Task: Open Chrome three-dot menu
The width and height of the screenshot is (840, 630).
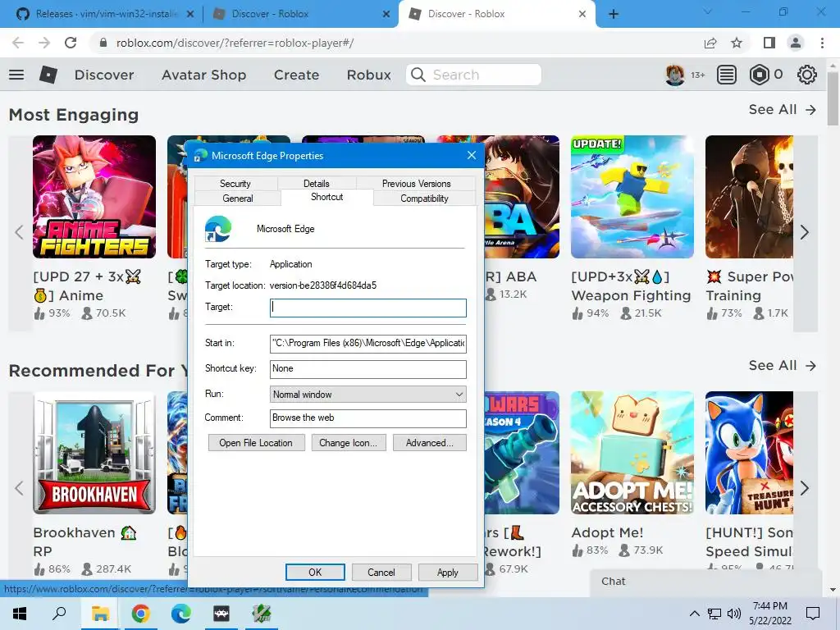Action: point(822,43)
